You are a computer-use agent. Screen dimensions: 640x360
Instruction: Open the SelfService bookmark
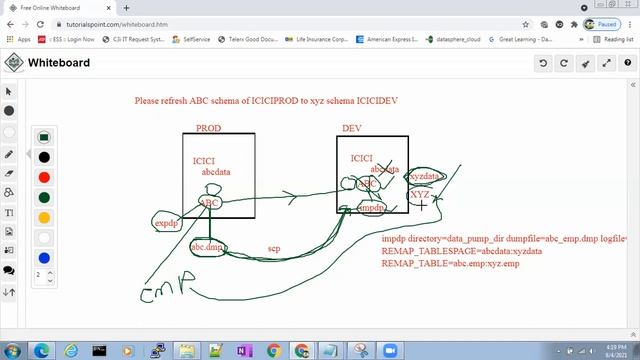191,40
